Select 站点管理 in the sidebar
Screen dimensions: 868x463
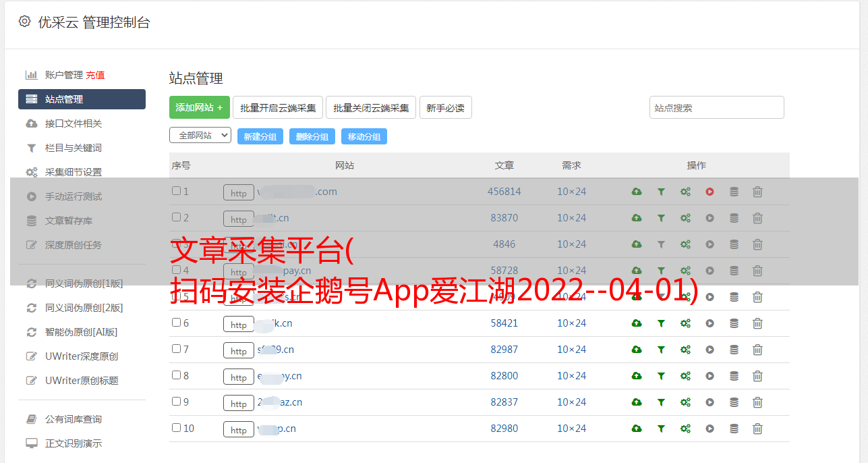[x=82, y=99]
